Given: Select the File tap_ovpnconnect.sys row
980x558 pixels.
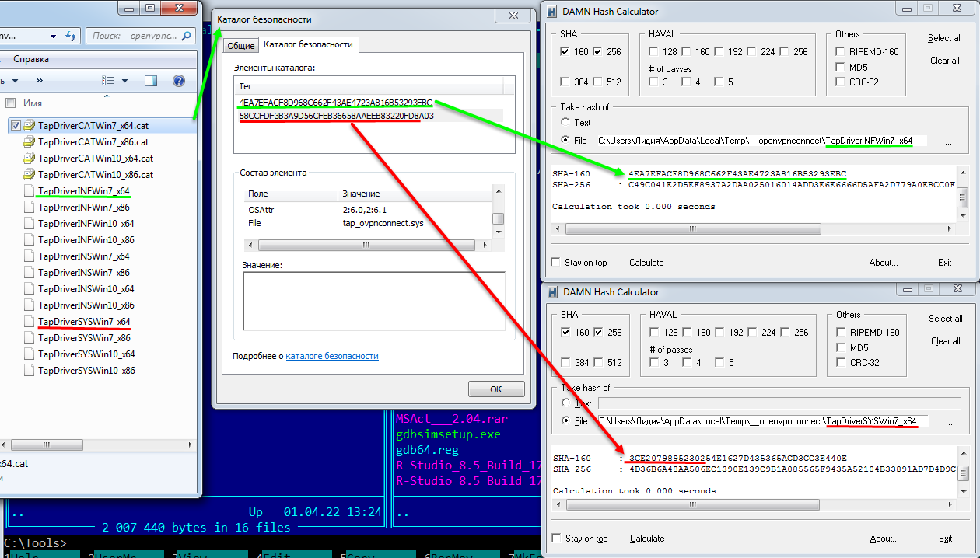Looking at the screenshot, I should point(369,223).
